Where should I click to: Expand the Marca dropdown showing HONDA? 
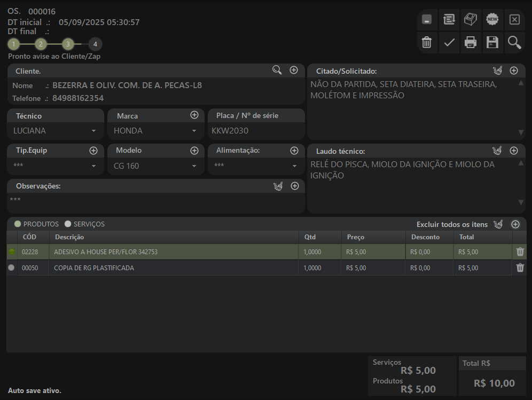(194, 131)
